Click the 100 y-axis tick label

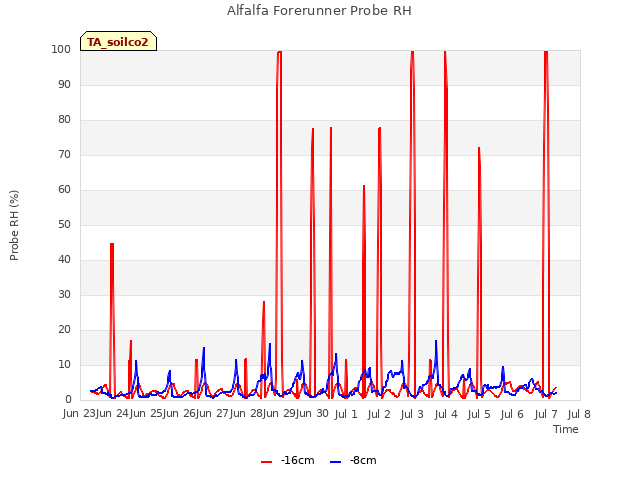61,49
